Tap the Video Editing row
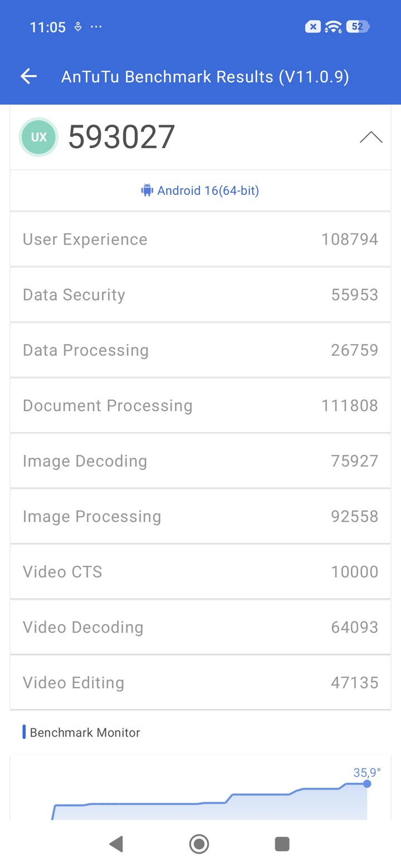 (200, 683)
